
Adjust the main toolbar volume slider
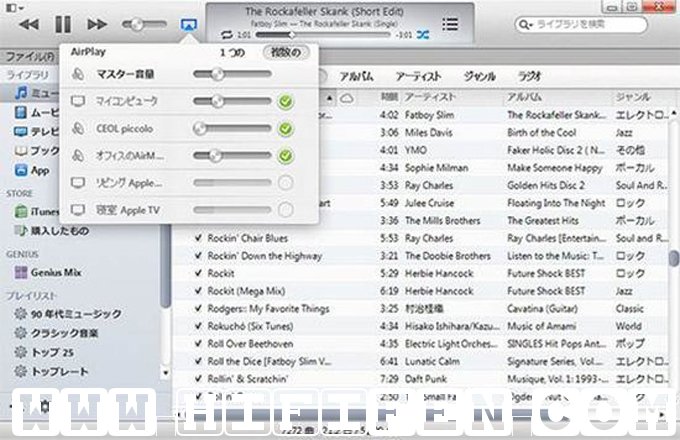pos(144,25)
